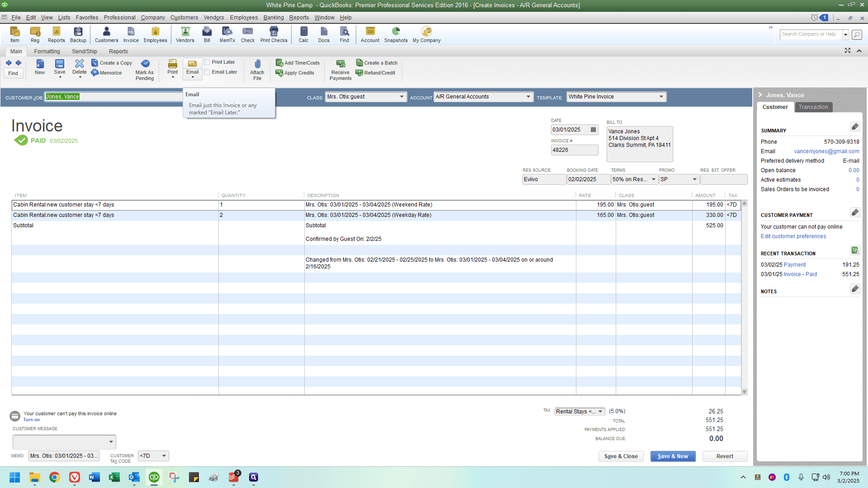Open Microsoft Excel from the taskbar
This screenshot has height=488, width=868.
pyautogui.click(x=114, y=477)
